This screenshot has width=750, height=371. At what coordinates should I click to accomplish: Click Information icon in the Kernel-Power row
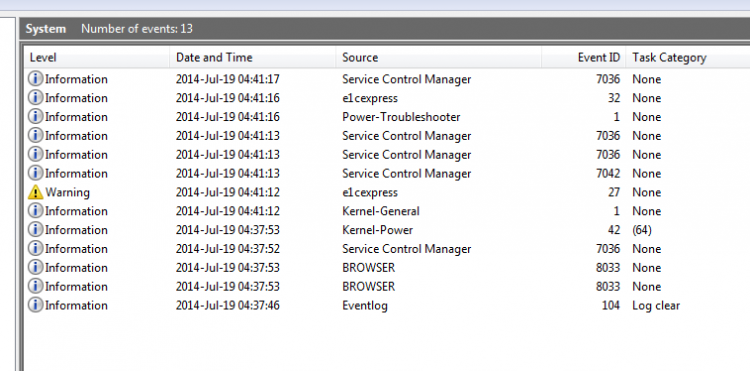pyautogui.click(x=35, y=230)
